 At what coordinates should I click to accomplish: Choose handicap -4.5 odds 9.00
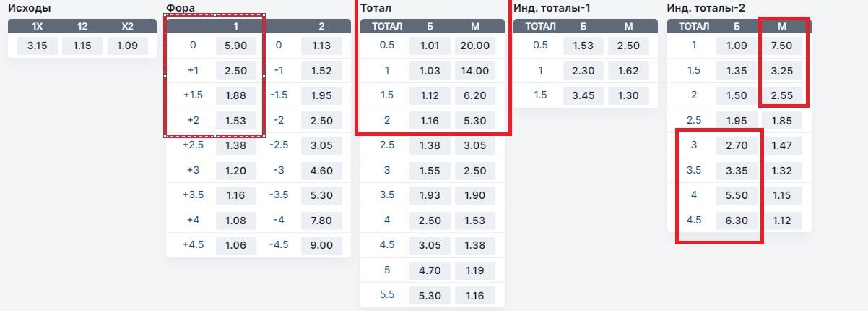(x=321, y=245)
